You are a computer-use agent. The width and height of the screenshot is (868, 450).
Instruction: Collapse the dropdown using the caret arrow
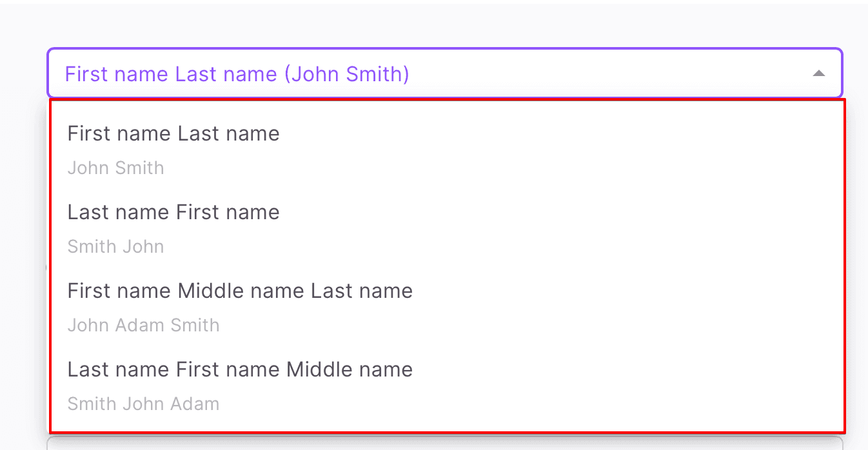(818, 73)
